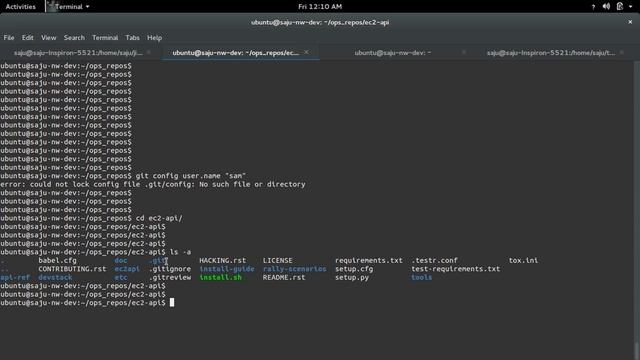Open the View menu
This screenshot has height=360, width=640.
[49, 38]
